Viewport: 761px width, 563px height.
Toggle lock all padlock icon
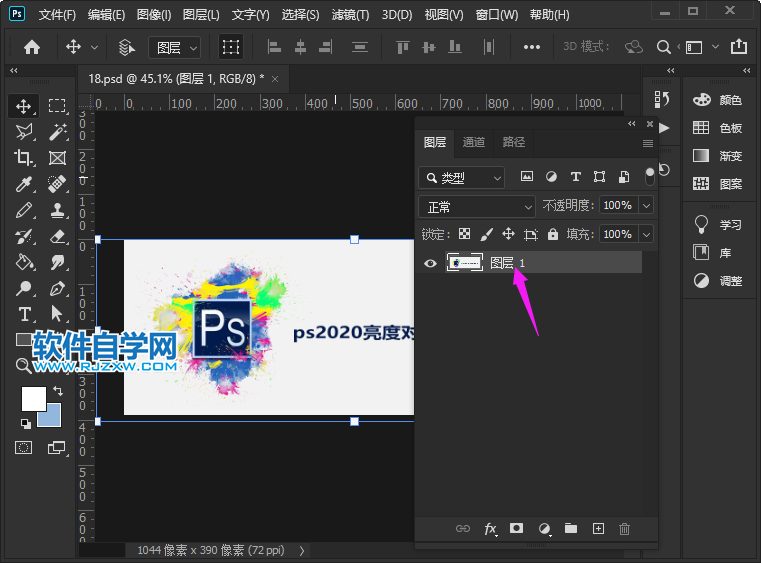(x=553, y=234)
